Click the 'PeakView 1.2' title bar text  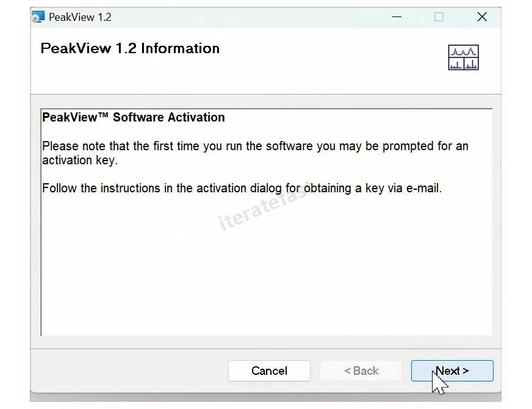click(x=80, y=17)
